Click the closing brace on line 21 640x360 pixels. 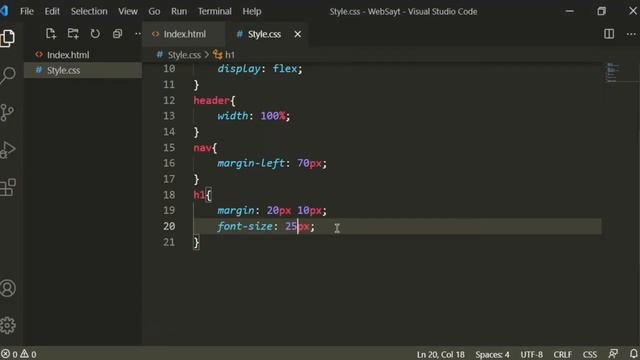(x=196, y=242)
